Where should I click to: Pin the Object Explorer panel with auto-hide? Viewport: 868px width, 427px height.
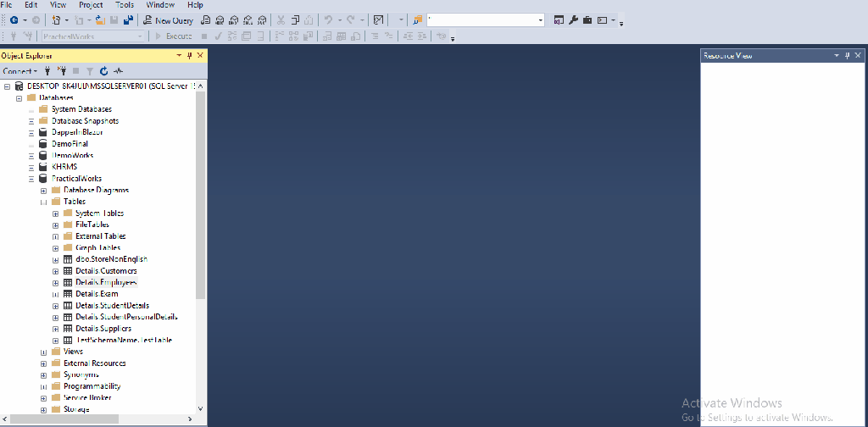click(189, 55)
